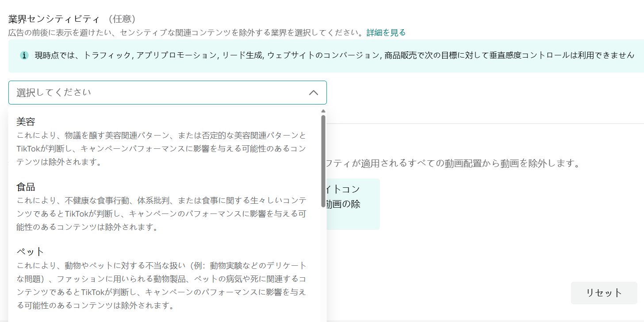
Task: Open the 詳細を見る link
Action: [386, 32]
